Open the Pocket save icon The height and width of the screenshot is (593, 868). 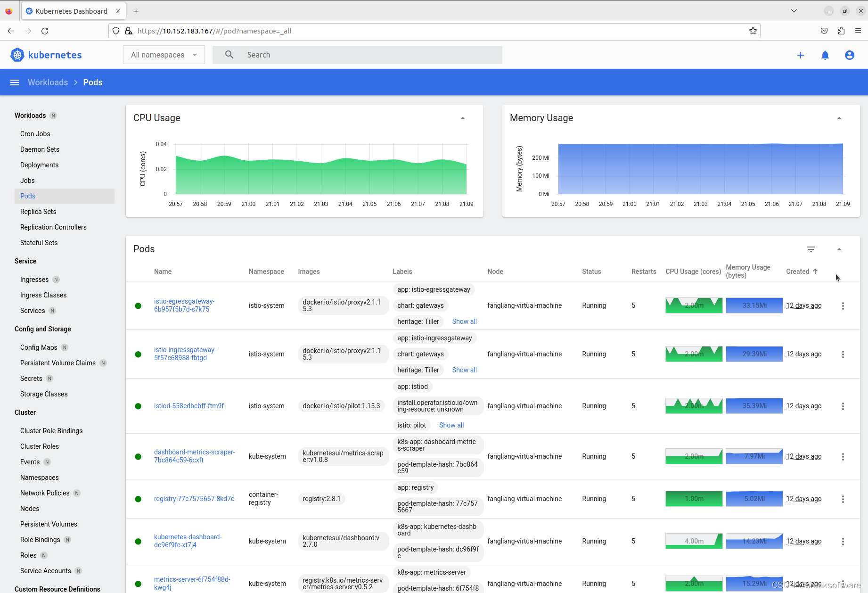click(x=824, y=31)
